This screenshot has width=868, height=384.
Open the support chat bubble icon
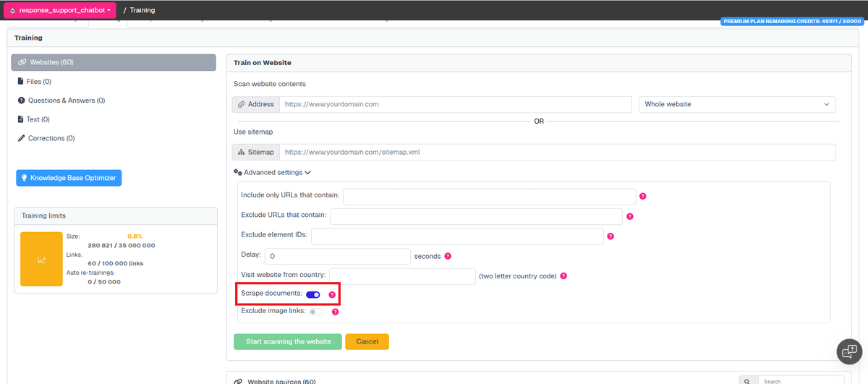click(849, 351)
